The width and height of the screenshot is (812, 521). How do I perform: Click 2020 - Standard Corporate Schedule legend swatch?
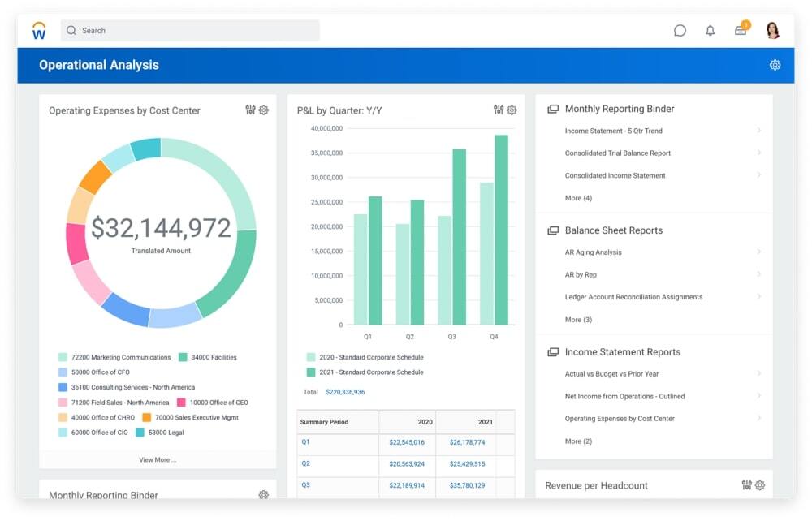point(311,358)
